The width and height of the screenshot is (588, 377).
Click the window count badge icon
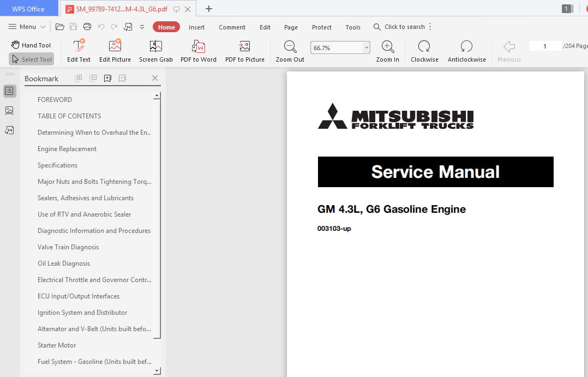pos(567,9)
